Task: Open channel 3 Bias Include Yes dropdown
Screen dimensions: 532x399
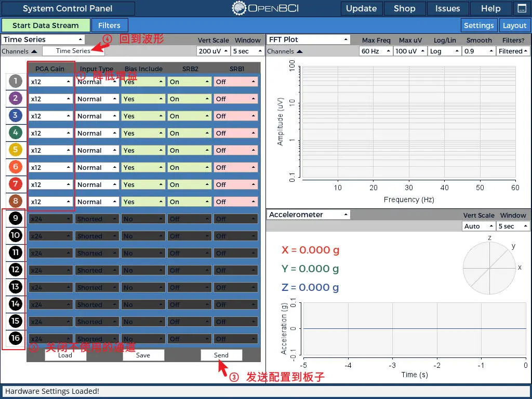Action: point(143,116)
